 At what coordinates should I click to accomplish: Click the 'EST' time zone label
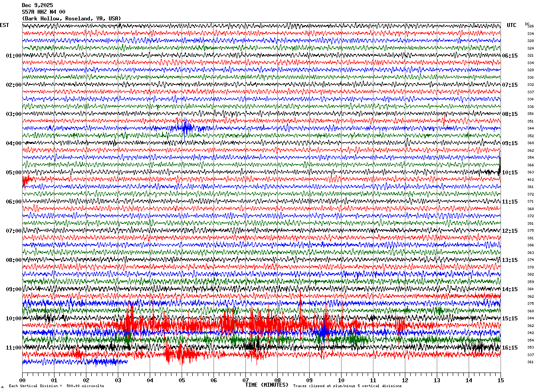coord(4,25)
